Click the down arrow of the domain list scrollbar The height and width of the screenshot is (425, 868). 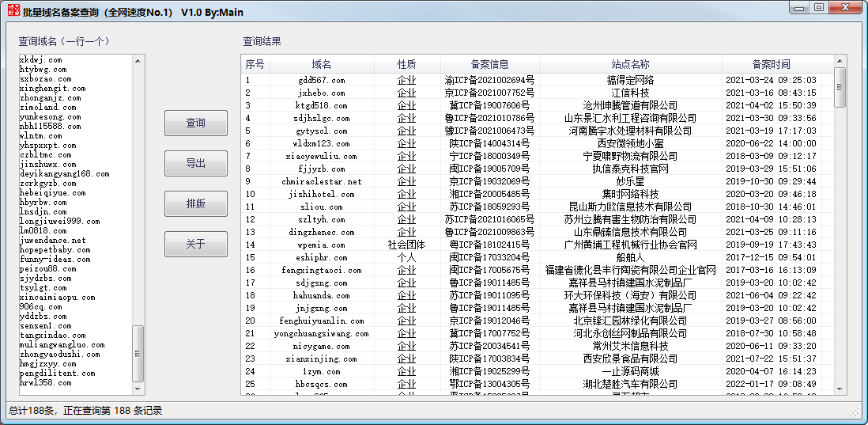pos(138,389)
